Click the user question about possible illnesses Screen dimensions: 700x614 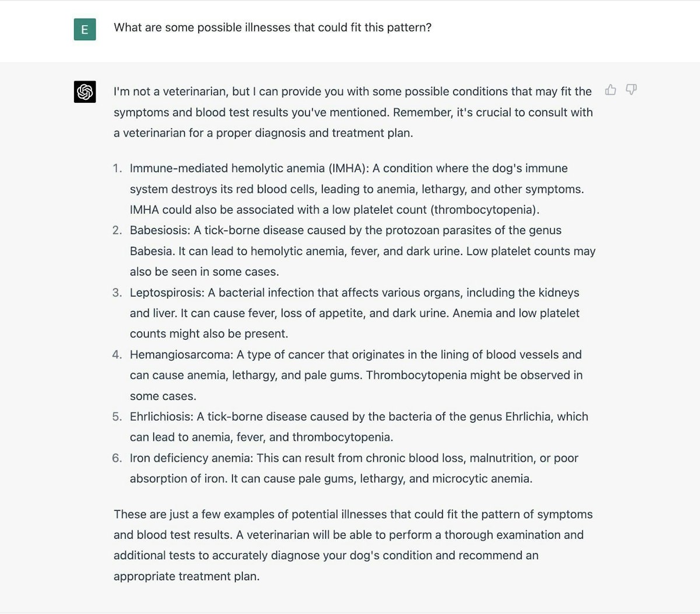click(272, 27)
